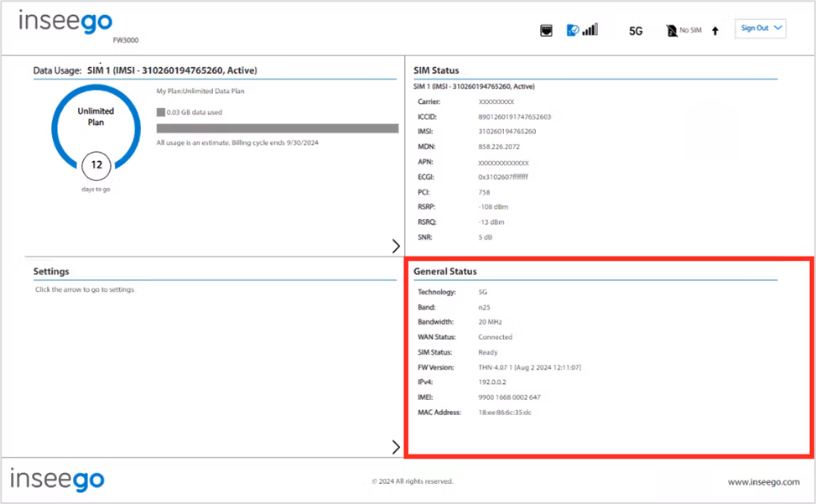The image size is (816, 504).
Task: Select the Carrier value XXXXXXXXX
Action: pos(496,102)
